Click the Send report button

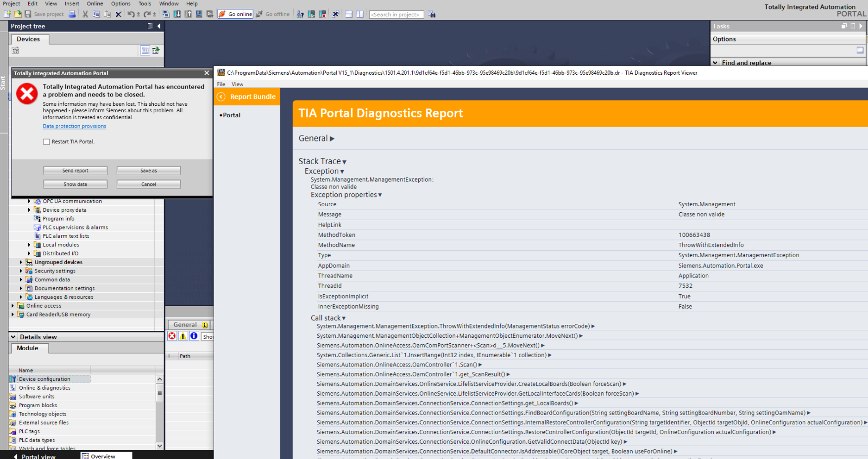click(75, 171)
